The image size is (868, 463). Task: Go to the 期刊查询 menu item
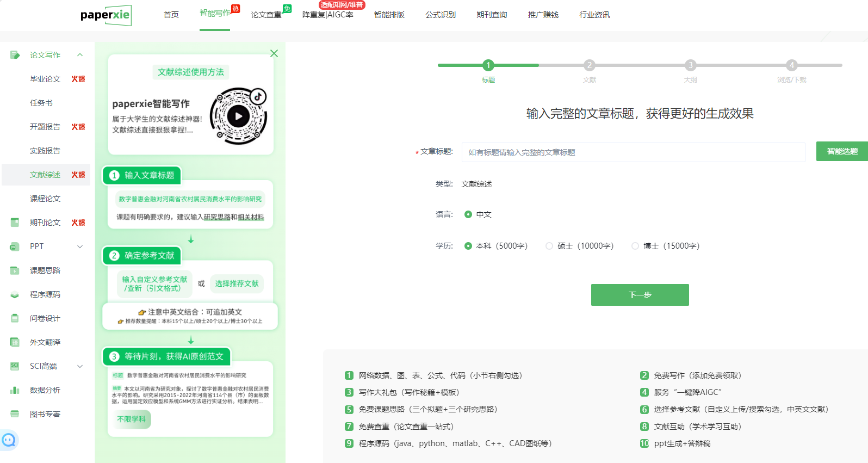[492, 15]
